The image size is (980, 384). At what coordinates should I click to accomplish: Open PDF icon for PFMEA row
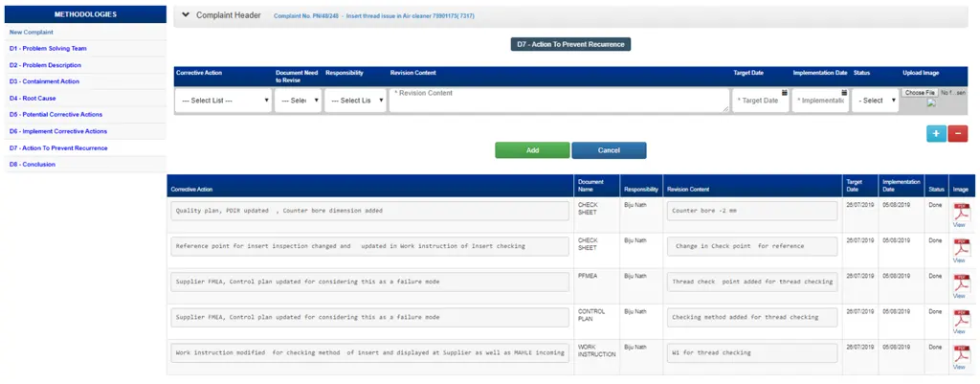tap(960, 283)
